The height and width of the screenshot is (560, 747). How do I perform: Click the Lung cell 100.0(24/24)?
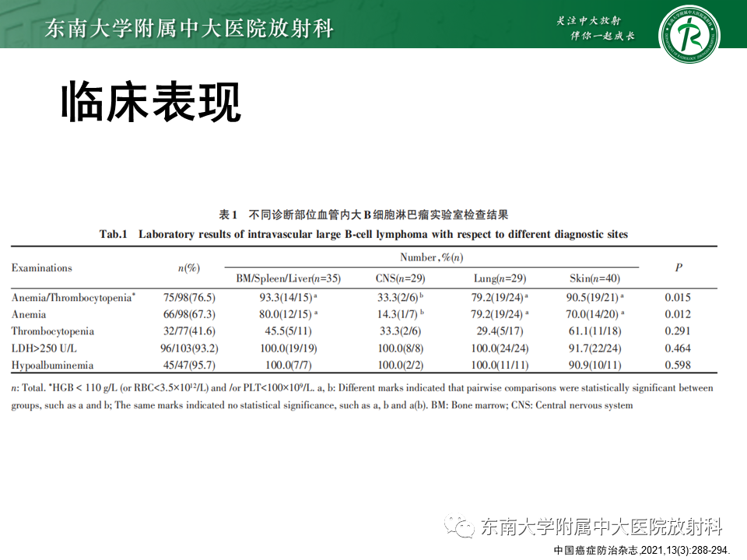pos(500,348)
